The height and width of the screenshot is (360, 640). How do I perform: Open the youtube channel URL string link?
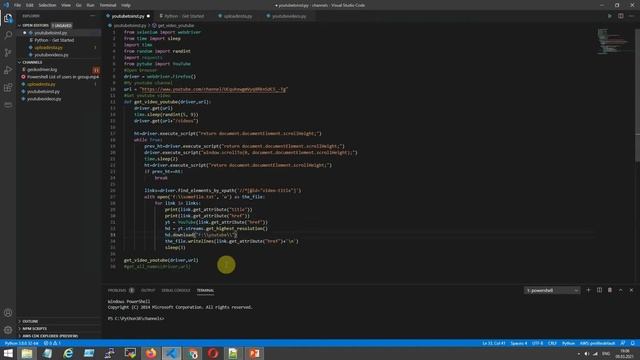(x=213, y=89)
